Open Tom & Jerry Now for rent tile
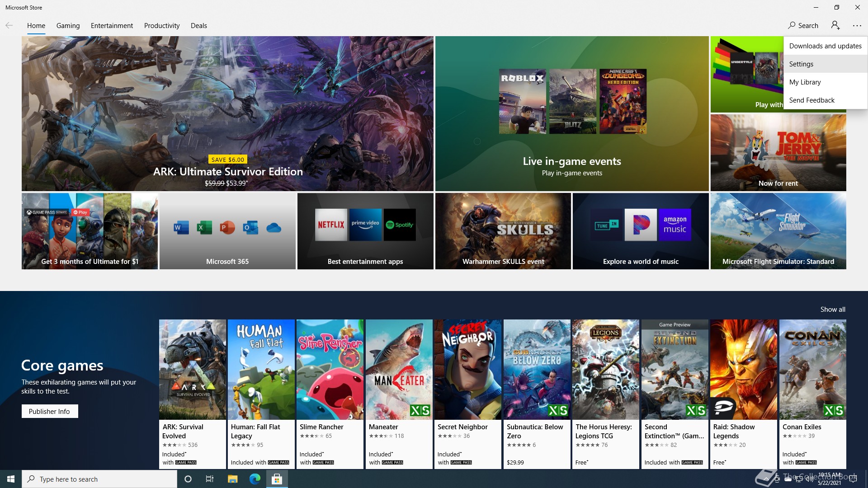This screenshot has height=488, width=868. tap(778, 153)
